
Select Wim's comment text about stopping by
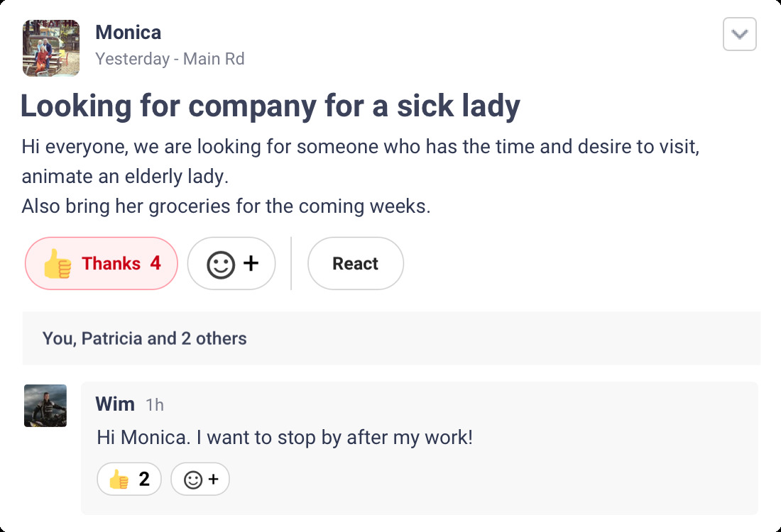point(284,437)
